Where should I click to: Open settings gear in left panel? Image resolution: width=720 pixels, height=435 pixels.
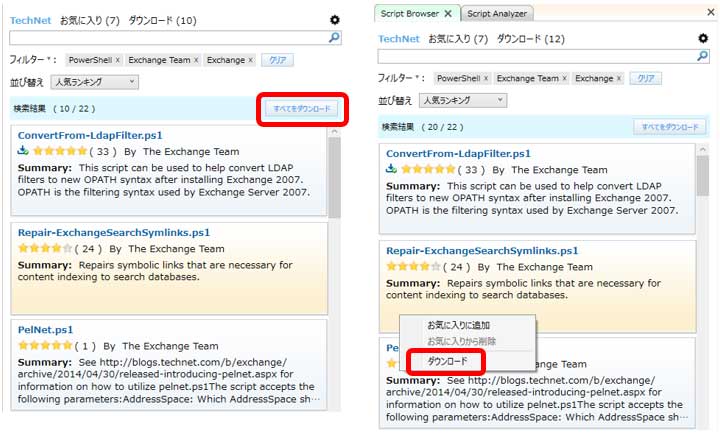(335, 20)
